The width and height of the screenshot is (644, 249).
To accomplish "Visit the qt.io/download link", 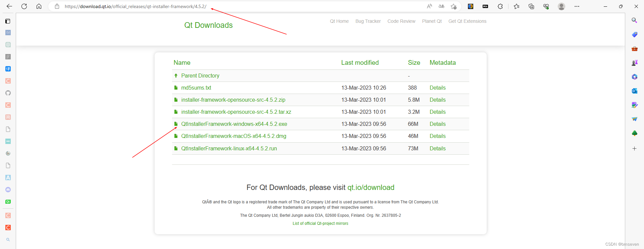I will [371, 188].
